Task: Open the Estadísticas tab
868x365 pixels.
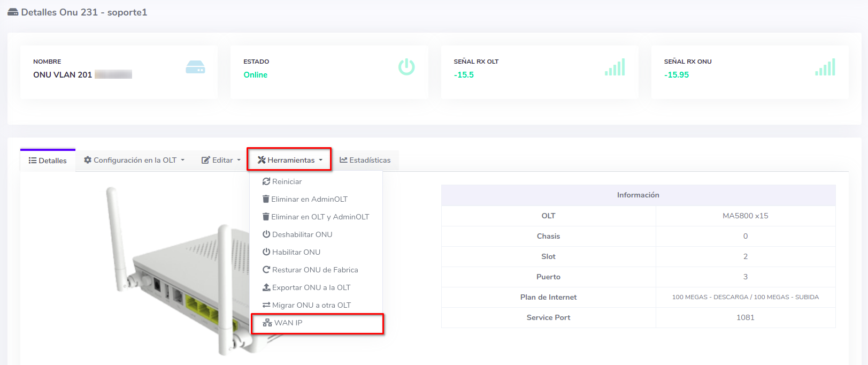Action: pyautogui.click(x=365, y=160)
